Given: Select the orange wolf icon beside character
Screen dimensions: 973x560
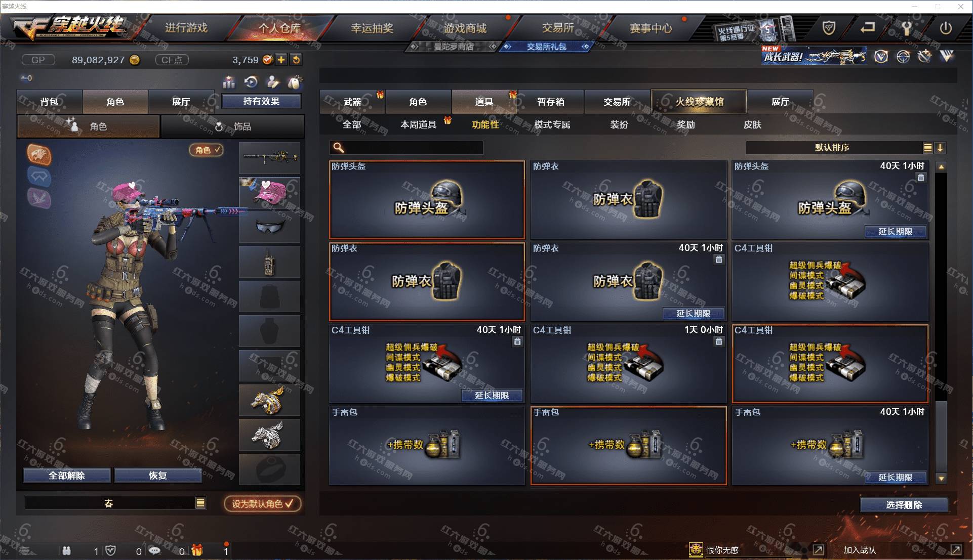Looking at the screenshot, I should (x=39, y=154).
